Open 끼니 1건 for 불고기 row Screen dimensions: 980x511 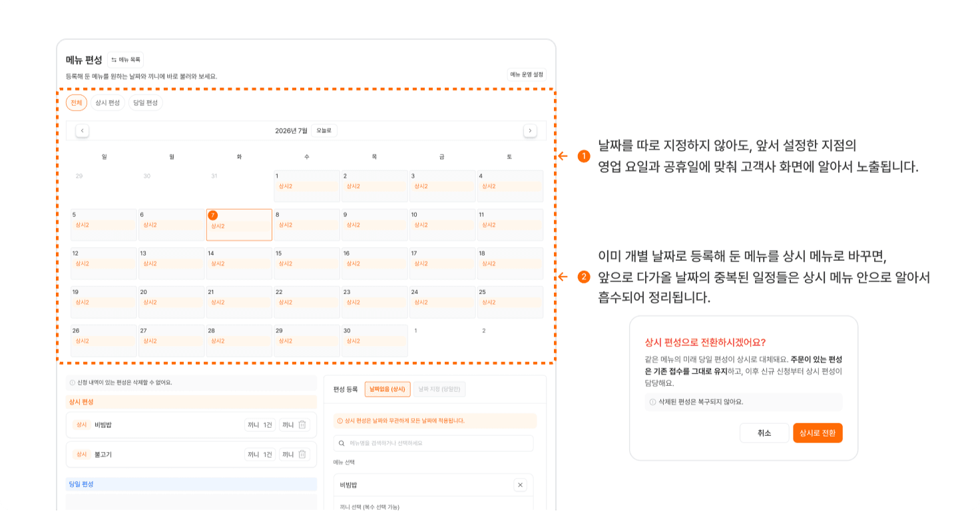click(x=260, y=454)
